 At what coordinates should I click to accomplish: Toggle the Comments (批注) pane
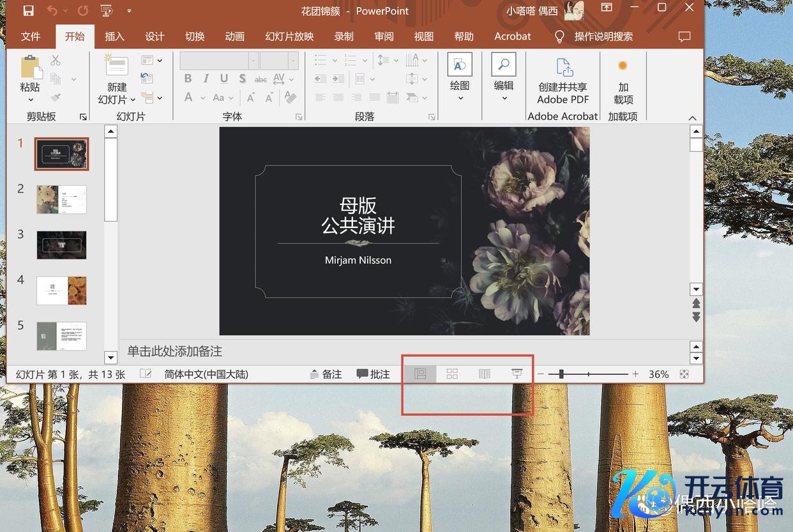[x=374, y=374]
